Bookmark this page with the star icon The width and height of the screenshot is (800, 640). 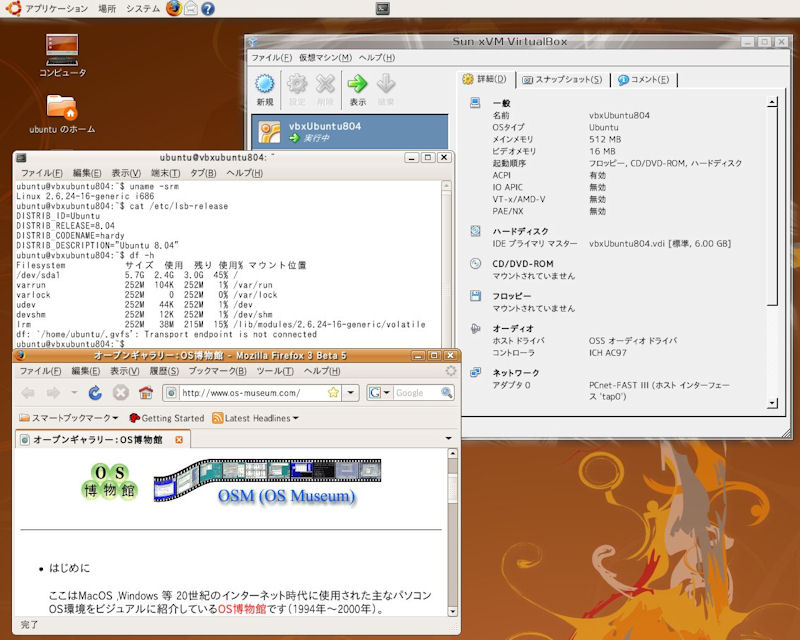point(333,392)
